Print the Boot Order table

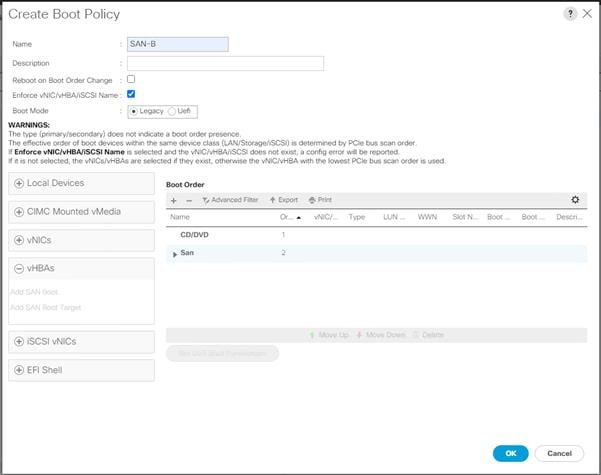pyautogui.click(x=320, y=200)
